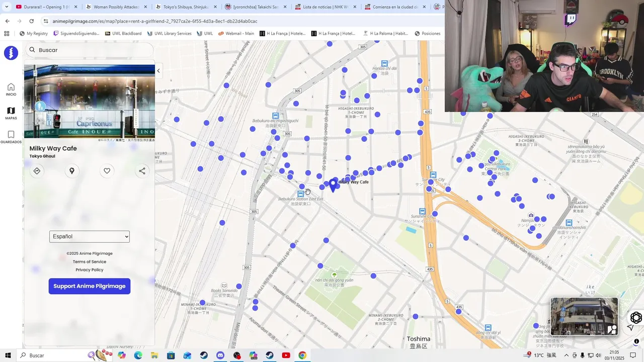Open the My Registry bookmark
Screen dimensions: 644x362
coord(34,34)
